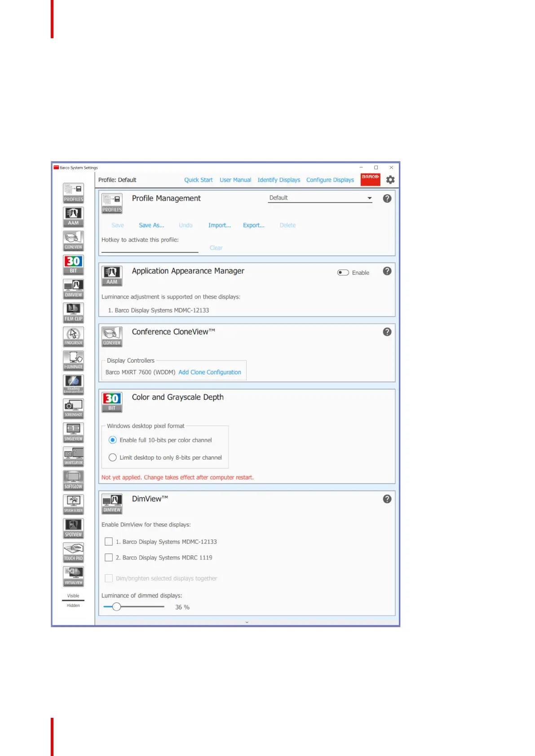Open the SCREENSHOT sidebar icon
The width and height of the screenshot is (535, 756).
click(x=73, y=409)
